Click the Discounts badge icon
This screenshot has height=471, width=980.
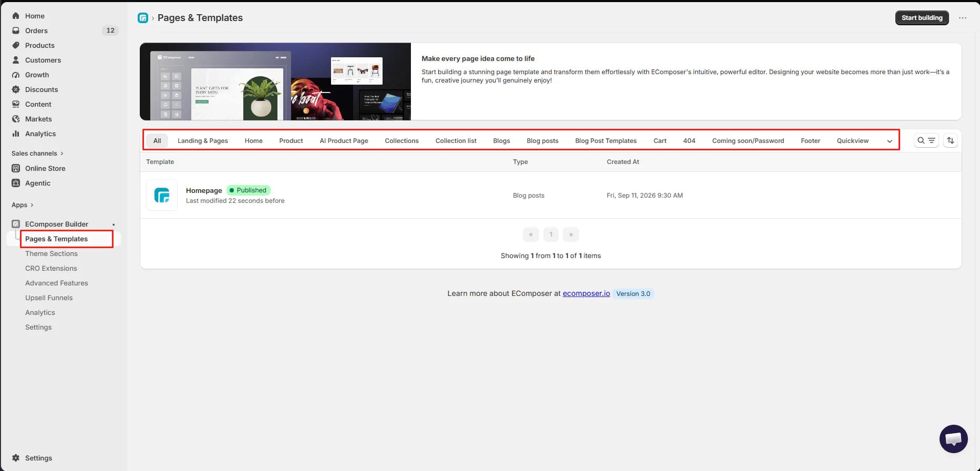point(16,89)
